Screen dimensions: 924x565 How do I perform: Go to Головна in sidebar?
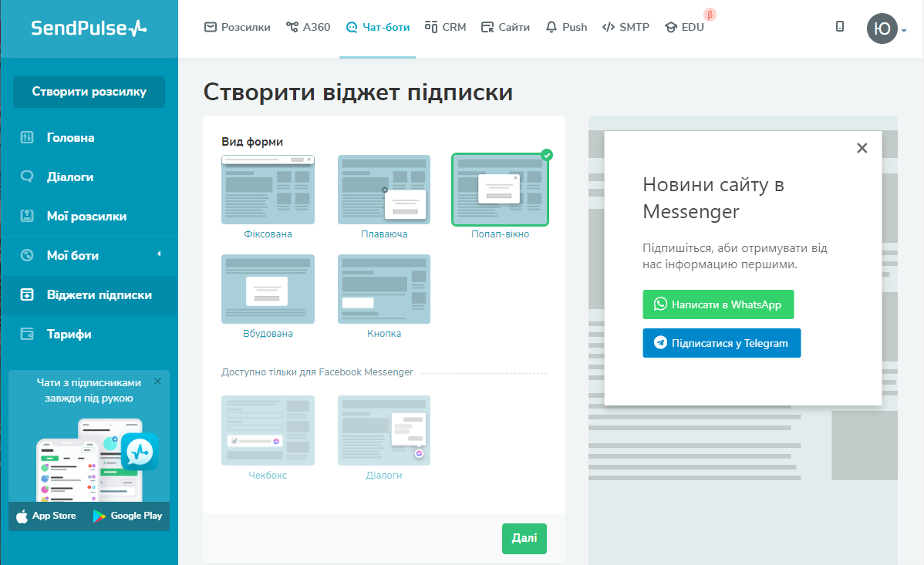pyautogui.click(x=89, y=138)
